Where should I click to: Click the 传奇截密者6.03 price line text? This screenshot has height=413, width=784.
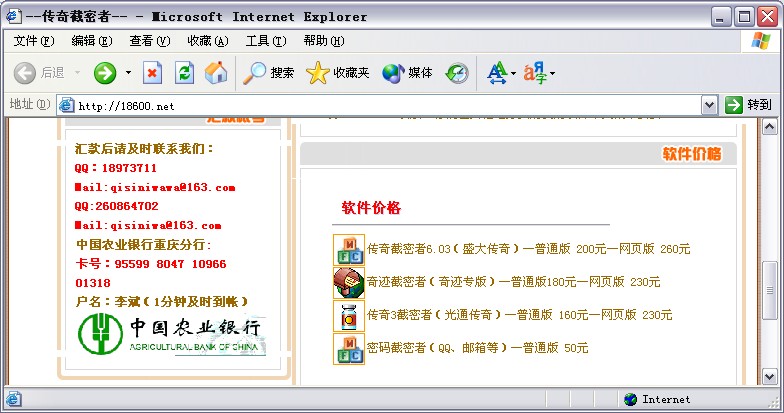pos(528,248)
